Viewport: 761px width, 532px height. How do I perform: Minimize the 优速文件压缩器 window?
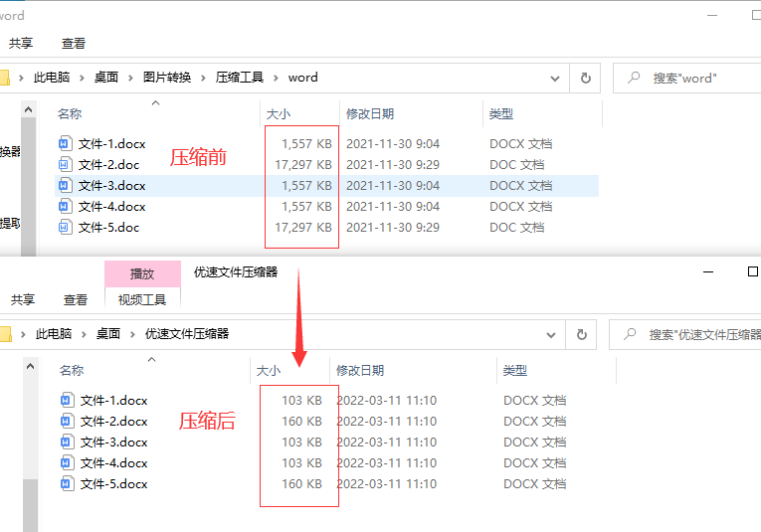[708, 272]
